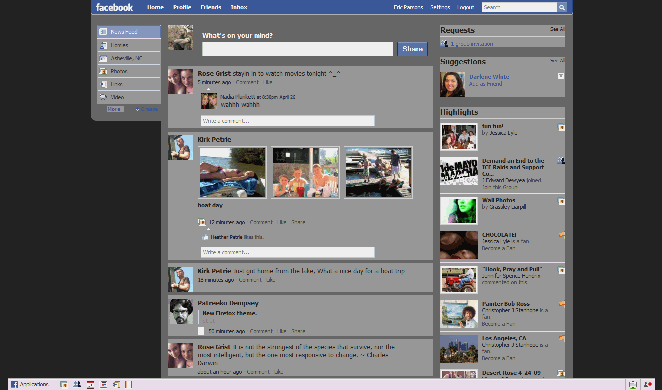Click the Logout link
The image size is (662, 390).
[x=465, y=7]
